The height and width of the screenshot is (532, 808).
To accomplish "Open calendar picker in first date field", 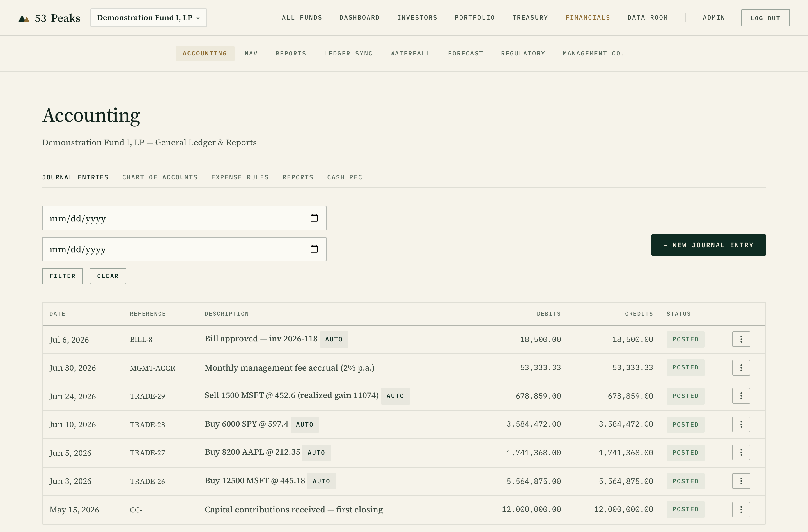I will pos(314,218).
